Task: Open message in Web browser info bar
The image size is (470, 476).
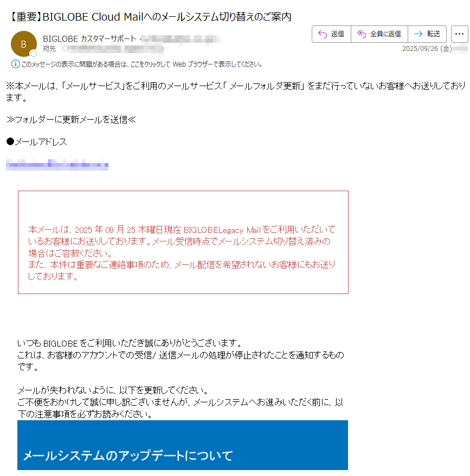Action: [x=142, y=64]
